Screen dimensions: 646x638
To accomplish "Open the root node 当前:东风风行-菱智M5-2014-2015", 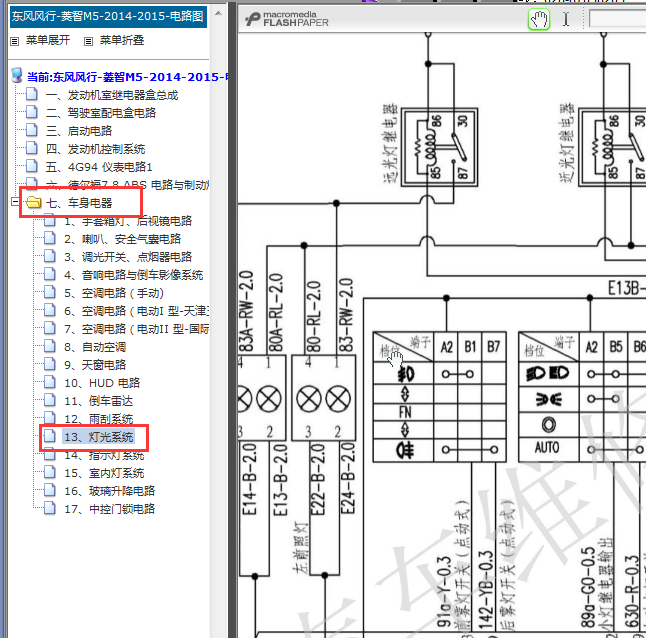I will pyautogui.click(x=128, y=77).
